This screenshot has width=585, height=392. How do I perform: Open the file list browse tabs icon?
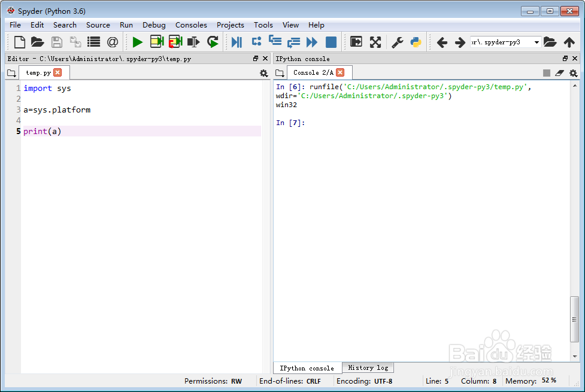(x=93, y=42)
